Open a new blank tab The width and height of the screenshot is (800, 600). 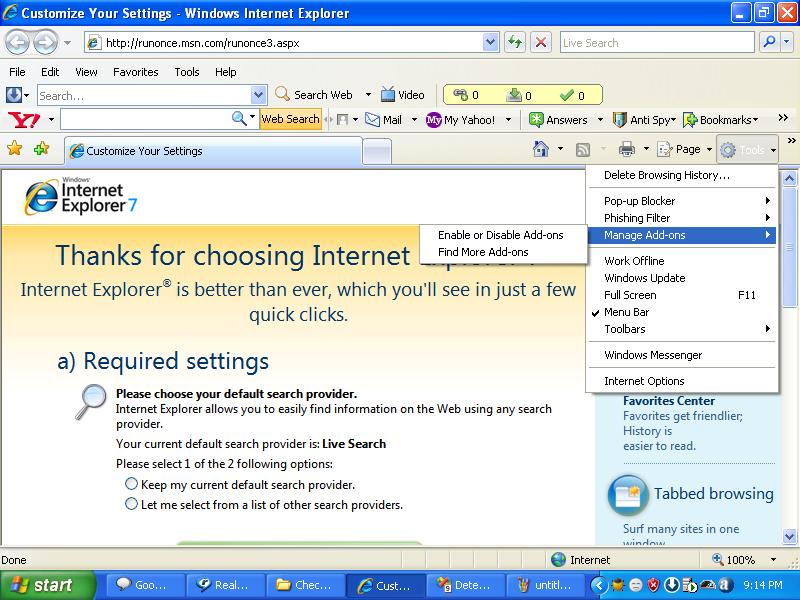pyautogui.click(x=377, y=152)
